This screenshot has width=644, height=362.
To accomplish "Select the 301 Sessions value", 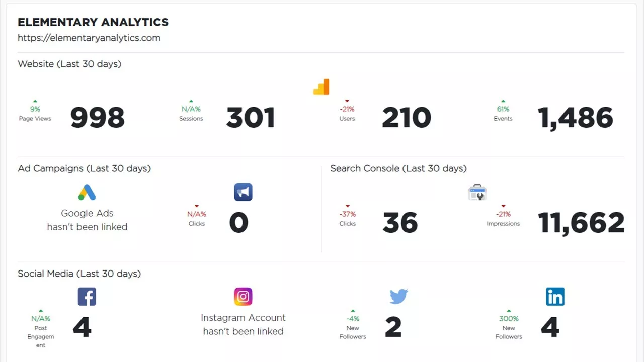I will click(251, 118).
